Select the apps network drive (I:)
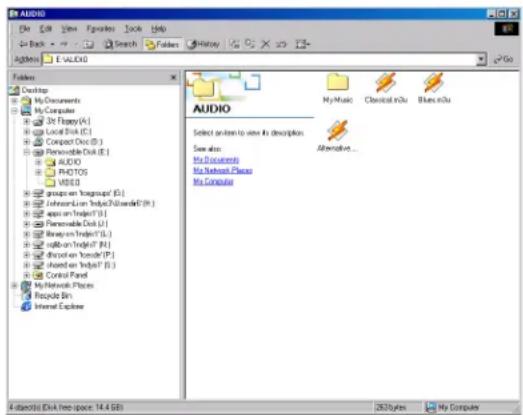The image size is (523, 415). pyautogui.click(x=76, y=214)
